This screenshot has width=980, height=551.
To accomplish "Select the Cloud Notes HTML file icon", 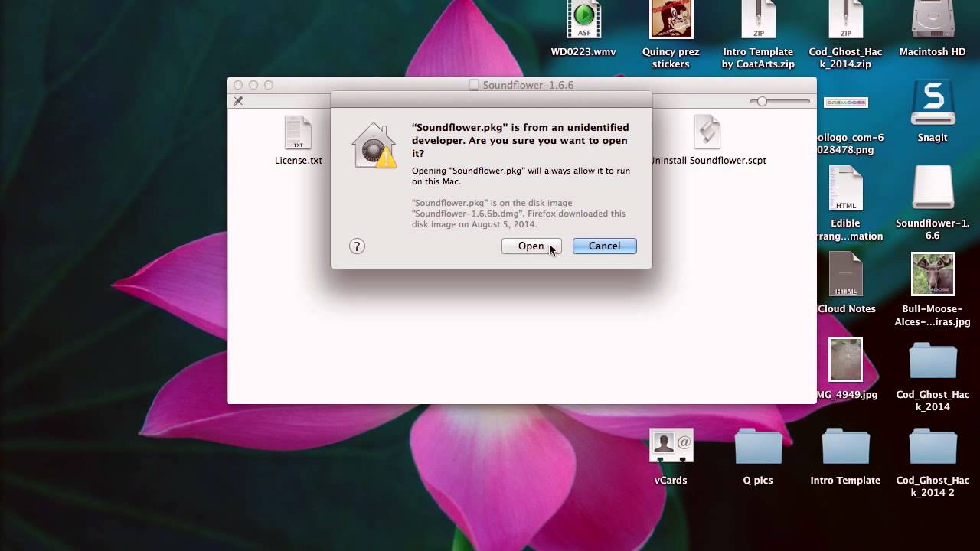I will (x=845, y=274).
